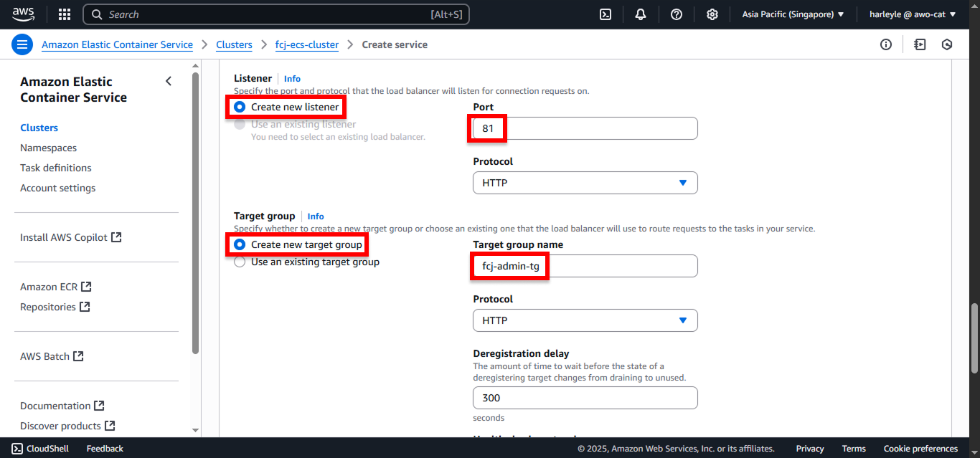Click the sidebar scrollbar down arrow

point(195,430)
